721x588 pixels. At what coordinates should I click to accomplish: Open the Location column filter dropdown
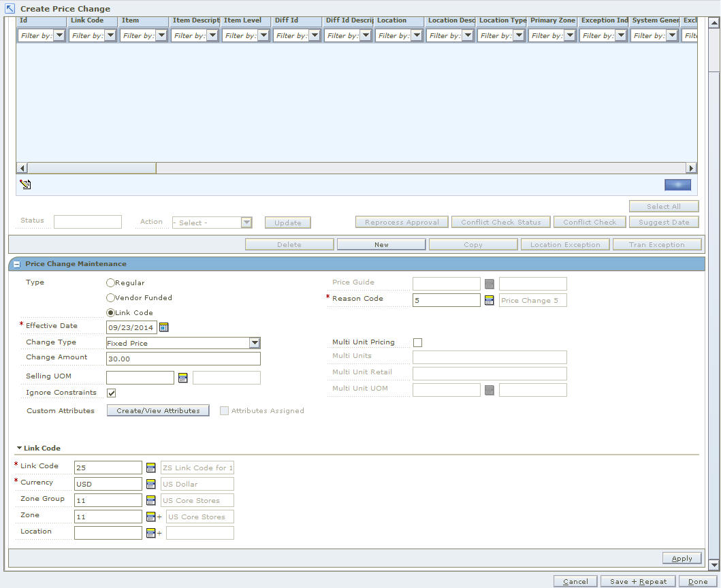point(417,35)
